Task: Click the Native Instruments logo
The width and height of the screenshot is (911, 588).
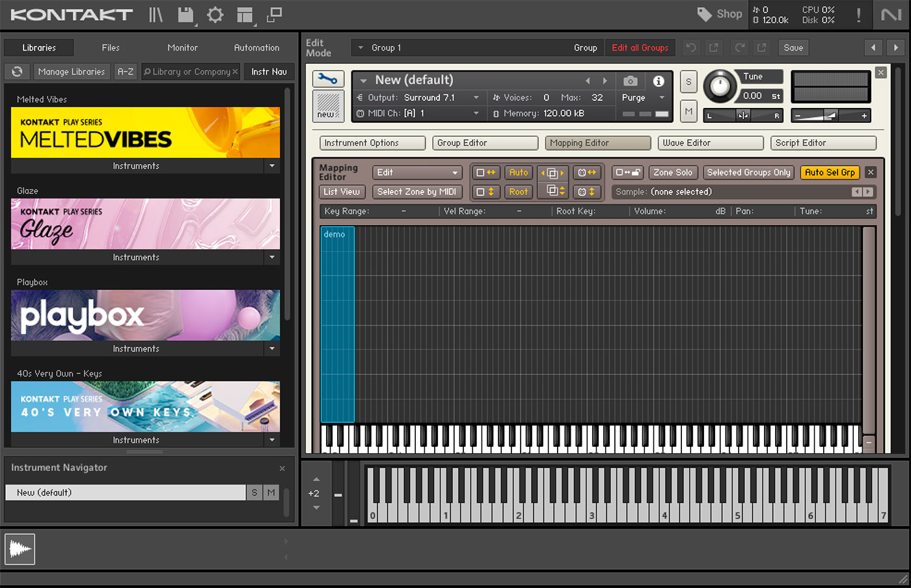Action: (x=891, y=14)
